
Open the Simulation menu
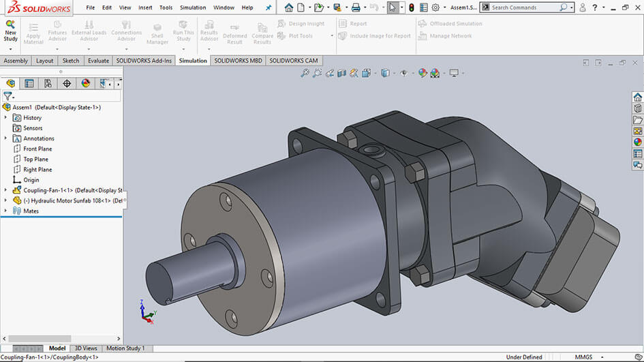193,7
